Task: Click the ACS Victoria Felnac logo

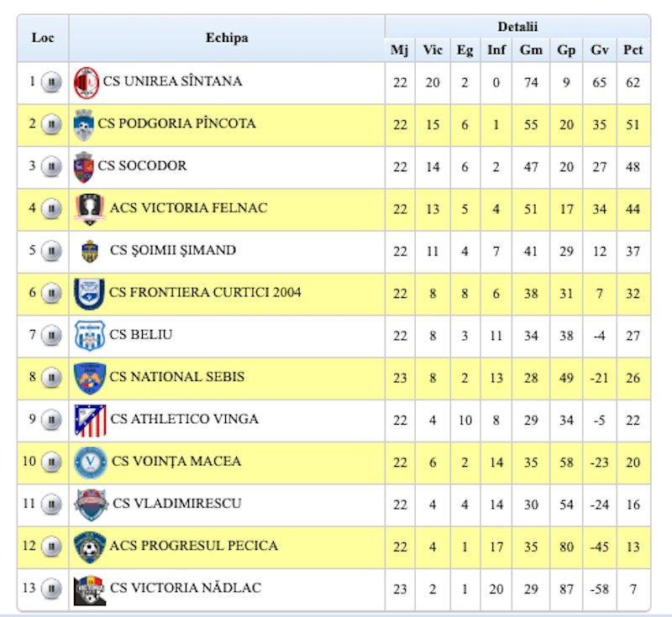Action: [88, 209]
